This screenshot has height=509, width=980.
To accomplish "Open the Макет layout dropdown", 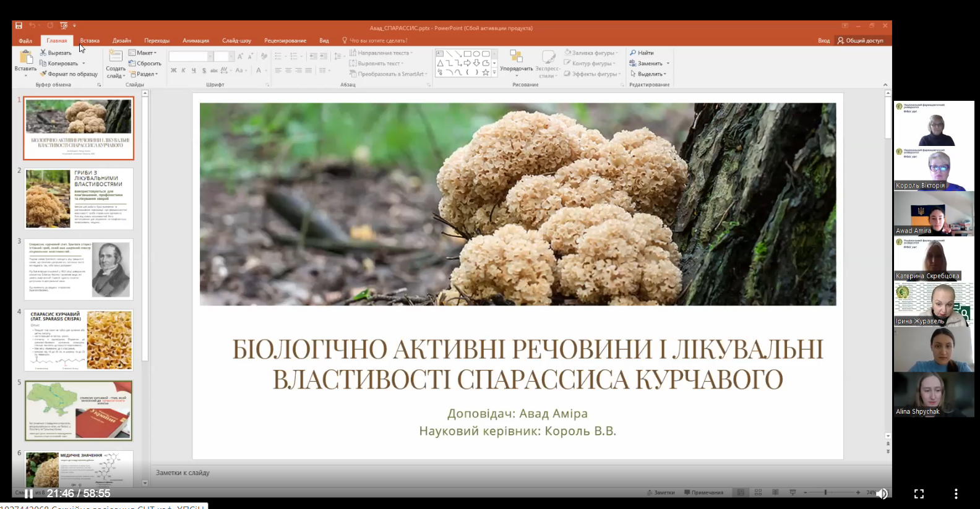I will [143, 53].
